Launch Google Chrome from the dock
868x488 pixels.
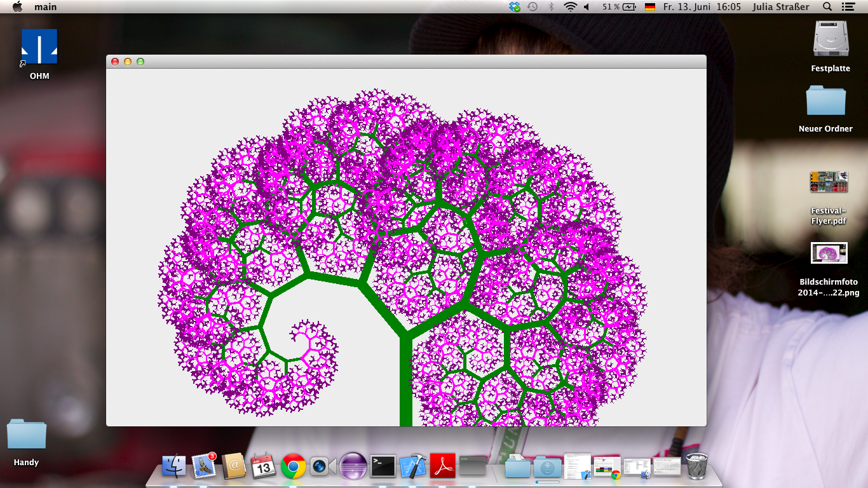[293, 466]
